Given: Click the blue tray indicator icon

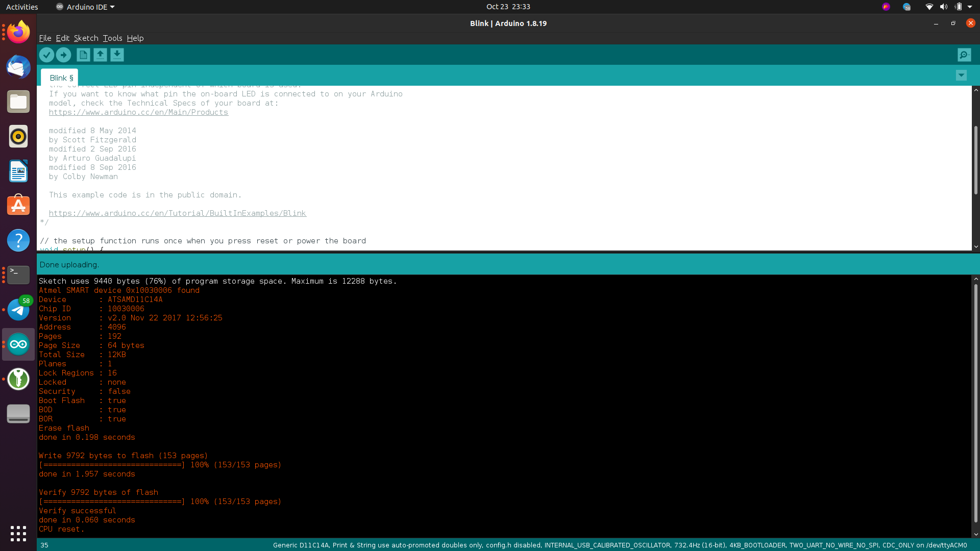Looking at the screenshot, I should (906, 7).
